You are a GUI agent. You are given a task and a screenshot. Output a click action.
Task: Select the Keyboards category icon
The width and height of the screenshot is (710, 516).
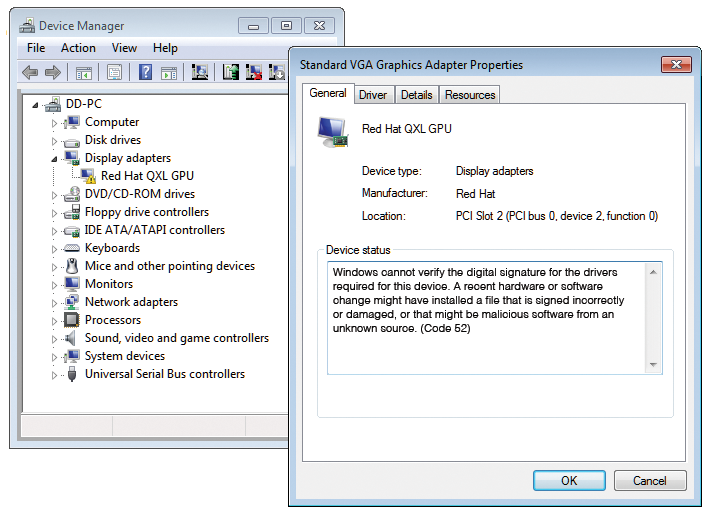click(72, 248)
